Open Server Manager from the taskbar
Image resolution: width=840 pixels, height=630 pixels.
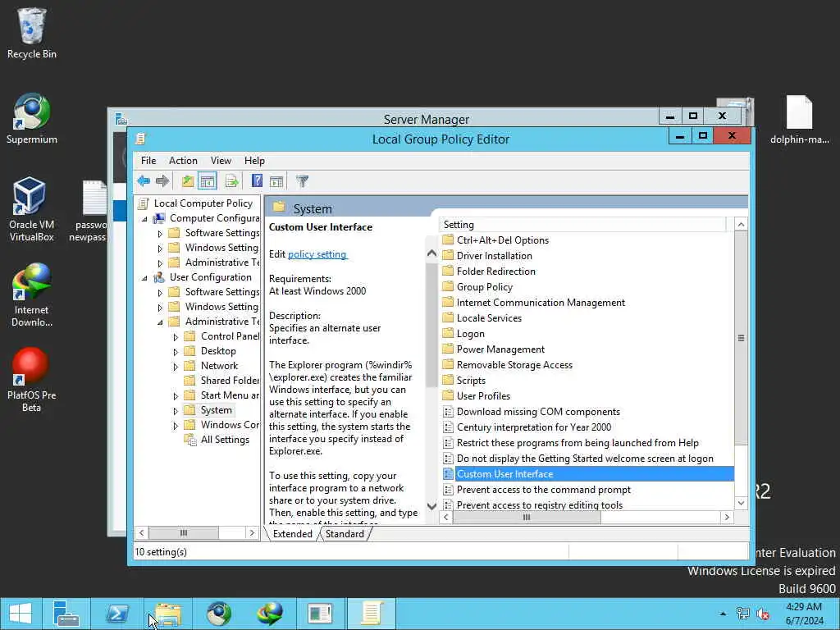click(66, 614)
